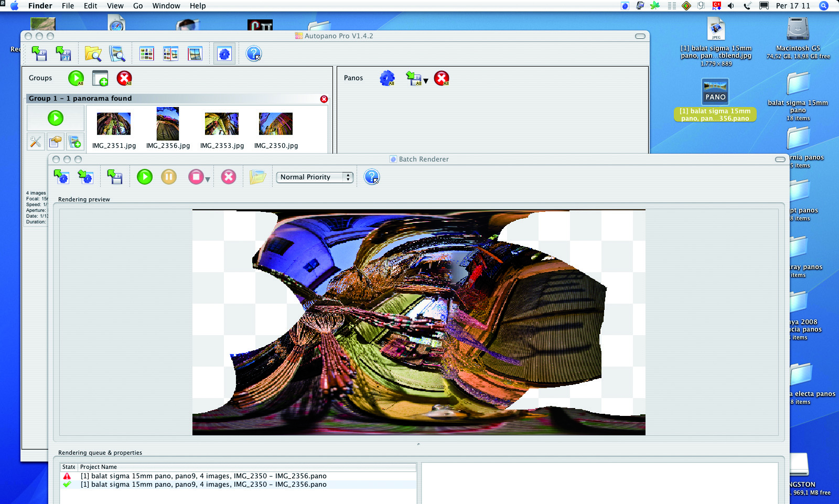Image resolution: width=839 pixels, height=504 pixels.
Task: Open the Normal Priority dropdown
Action: point(315,177)
